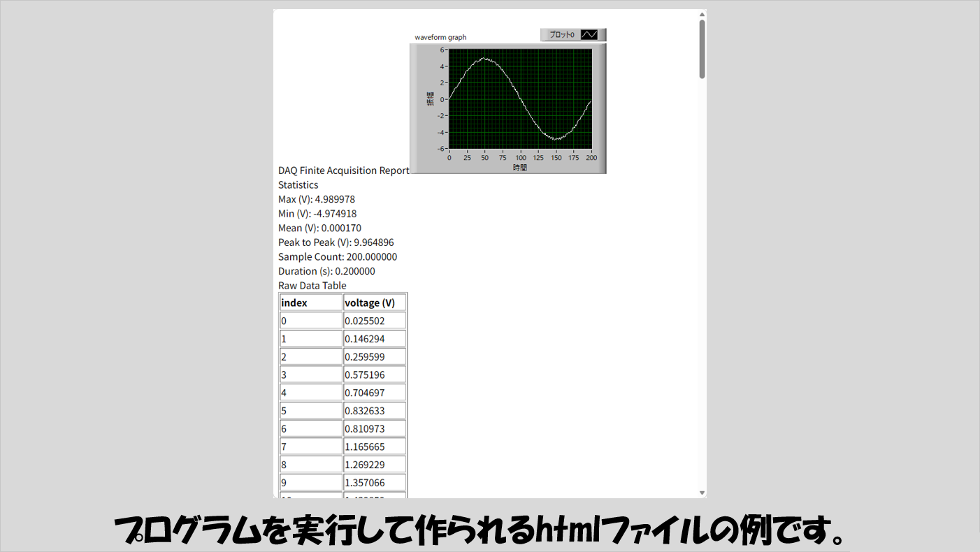Click the DAQ Finite Acquisition Report heading
Screen dimensions: 980x552
pyautogui.click(x=344, y=170)
